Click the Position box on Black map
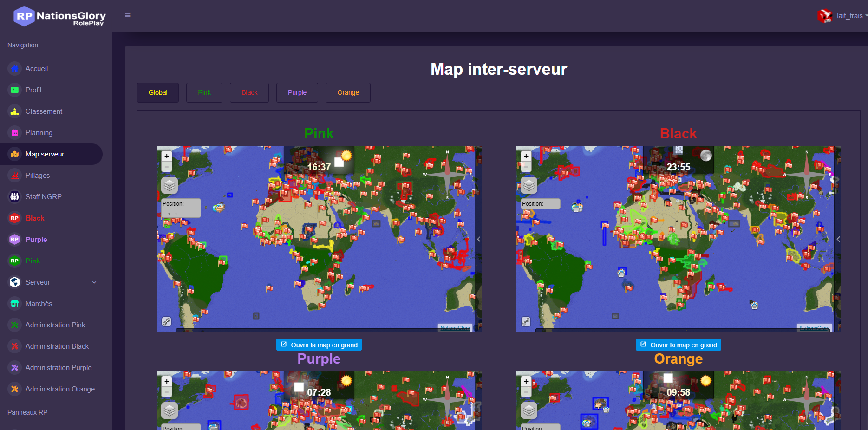Screen dimensions: 868x430 pyautogui.click(x=541, y=204)
